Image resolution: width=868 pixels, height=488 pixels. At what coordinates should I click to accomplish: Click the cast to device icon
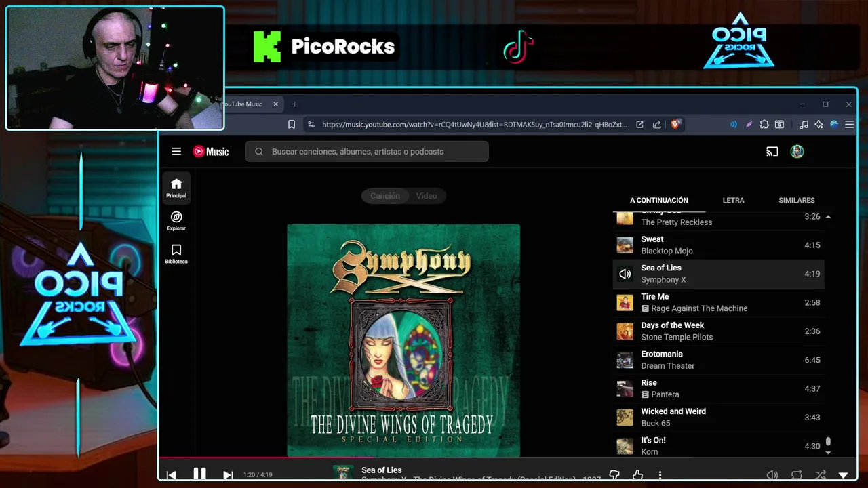click(772, 152)
